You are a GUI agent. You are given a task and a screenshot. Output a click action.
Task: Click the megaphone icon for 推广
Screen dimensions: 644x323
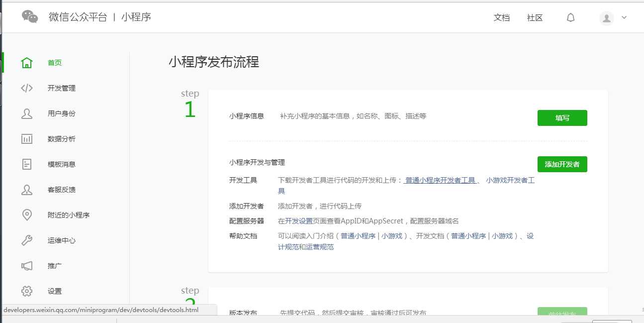pos(27,266)
